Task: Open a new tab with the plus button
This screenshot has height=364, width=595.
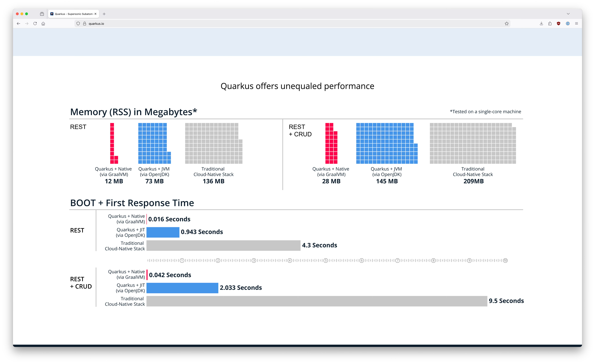Action: coord(104,14)
